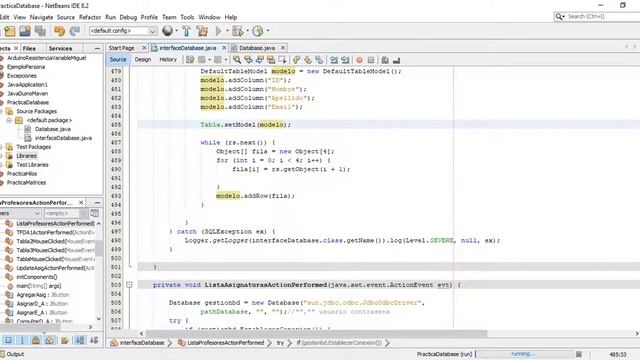Image resolution: width=640 pixels, height=360 pixels.
Task: Open the empty filter dropdown in Navigator
Action: point(66,213)
